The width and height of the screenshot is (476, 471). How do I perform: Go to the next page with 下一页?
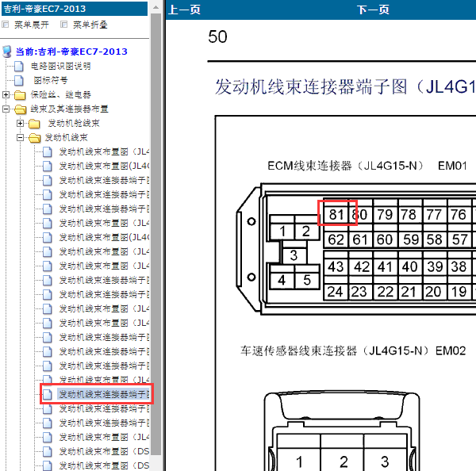[373, 10]
